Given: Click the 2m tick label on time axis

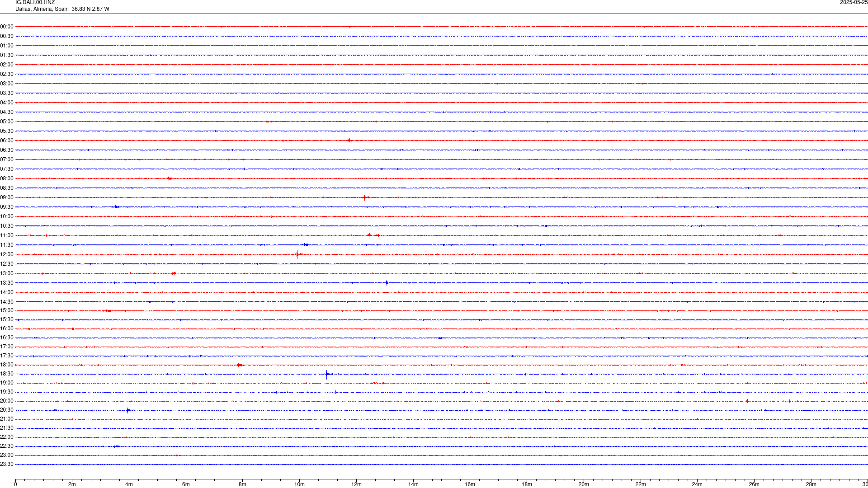Looking at the screenshot, I should (72, 484).
